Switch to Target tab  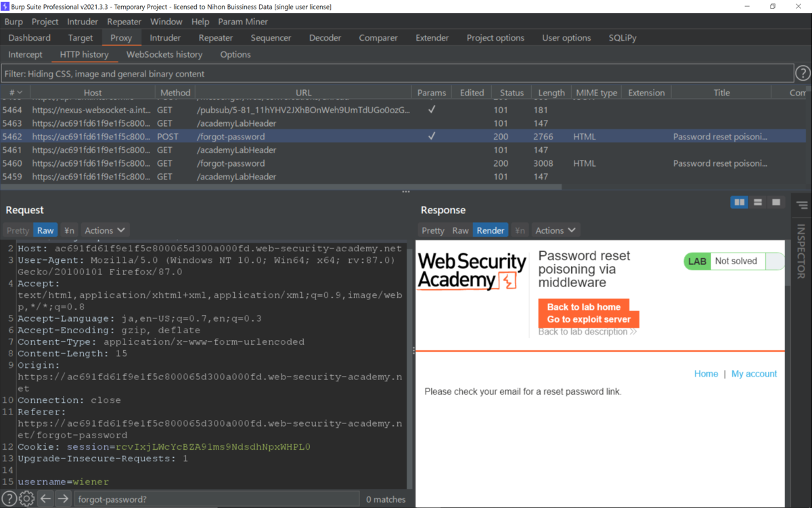click(x=81, y=38)
